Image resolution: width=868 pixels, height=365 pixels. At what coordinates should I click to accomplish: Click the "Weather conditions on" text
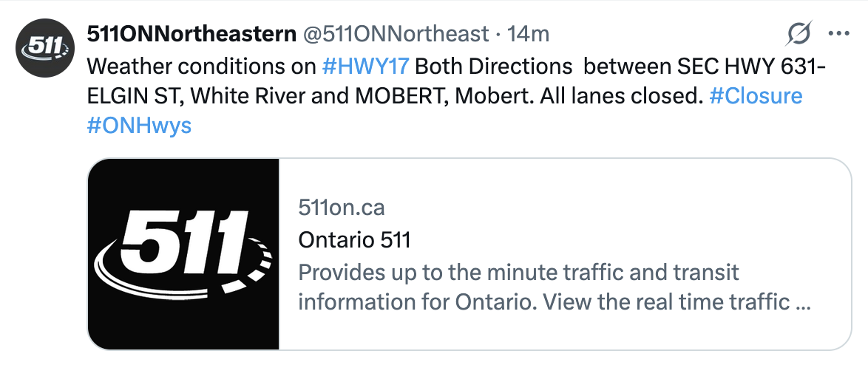(201, 66)
